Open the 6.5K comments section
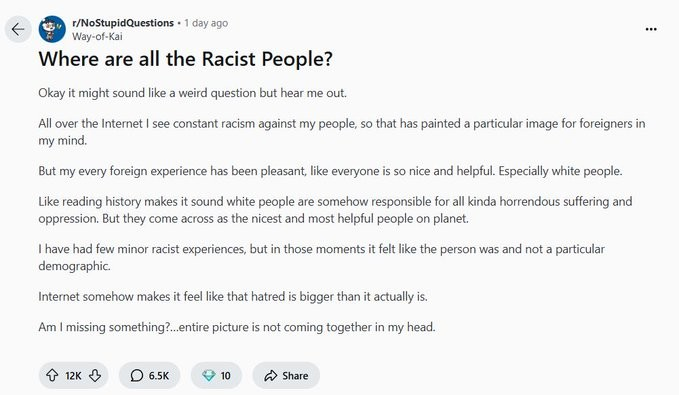This screenshot has height=395, width=679. (x=149, y=375)
